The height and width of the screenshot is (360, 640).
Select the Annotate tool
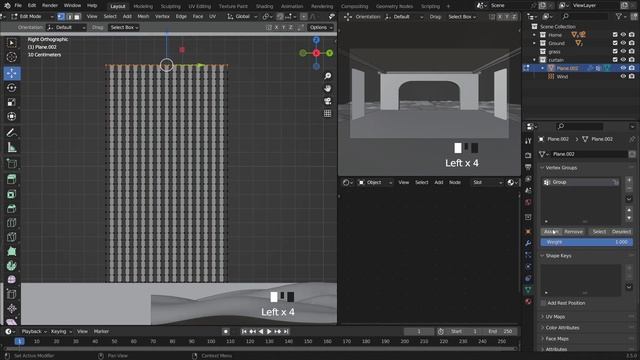coord(12,133)
